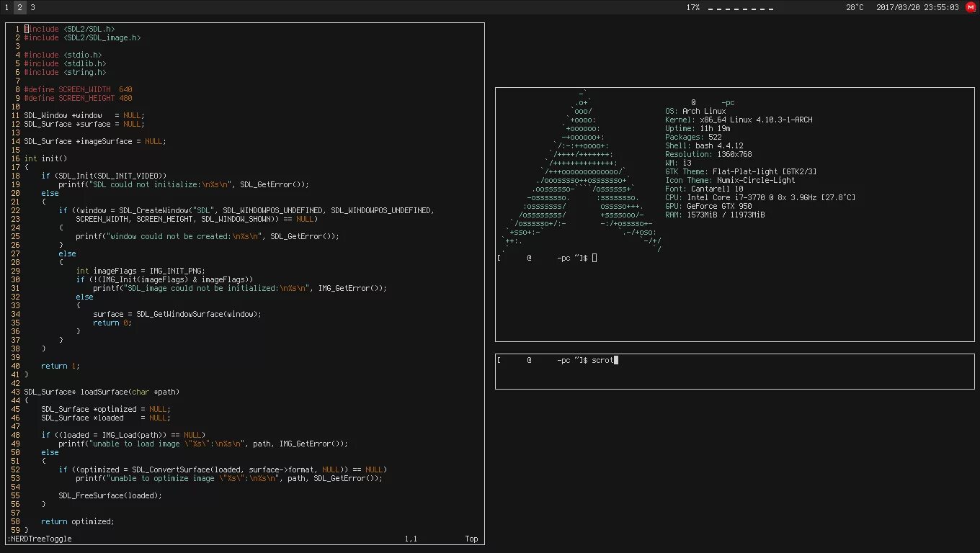Click the "SDL could not initialize" printf line
The width and height of the screenshot is (980, 553).
184,184
